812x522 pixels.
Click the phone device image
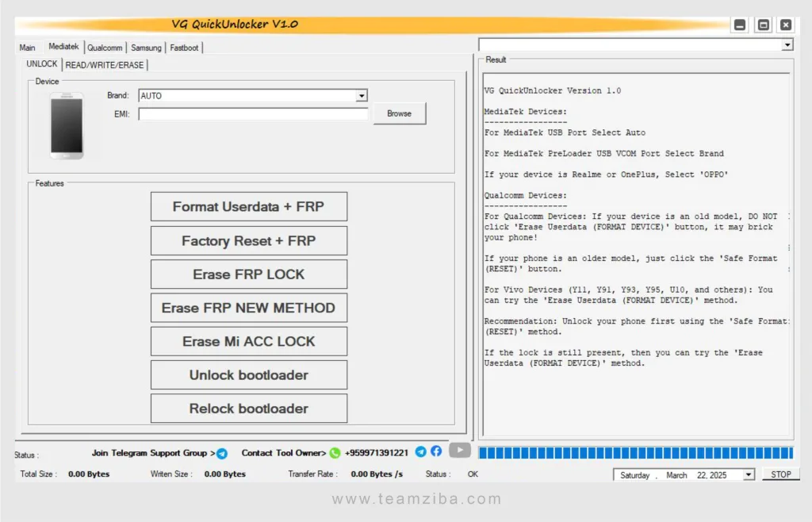coord(67,126)
